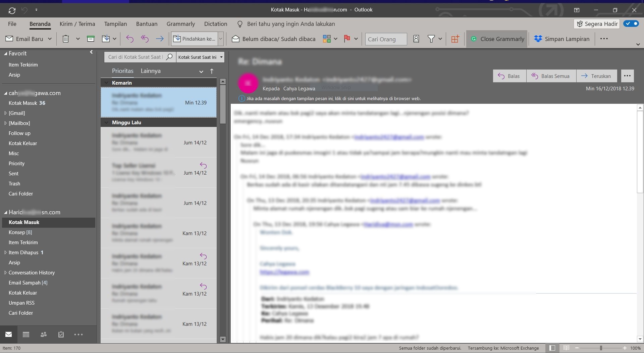The image size is (644, 353).
Task: Open the Kirim / Terima ribbon tab
Action: click(x=77, y=24)
